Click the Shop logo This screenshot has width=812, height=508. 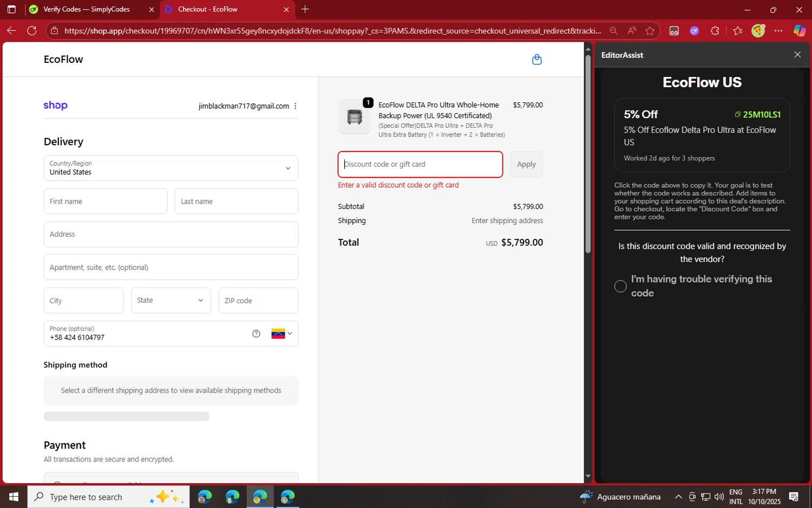pos(55,106)
